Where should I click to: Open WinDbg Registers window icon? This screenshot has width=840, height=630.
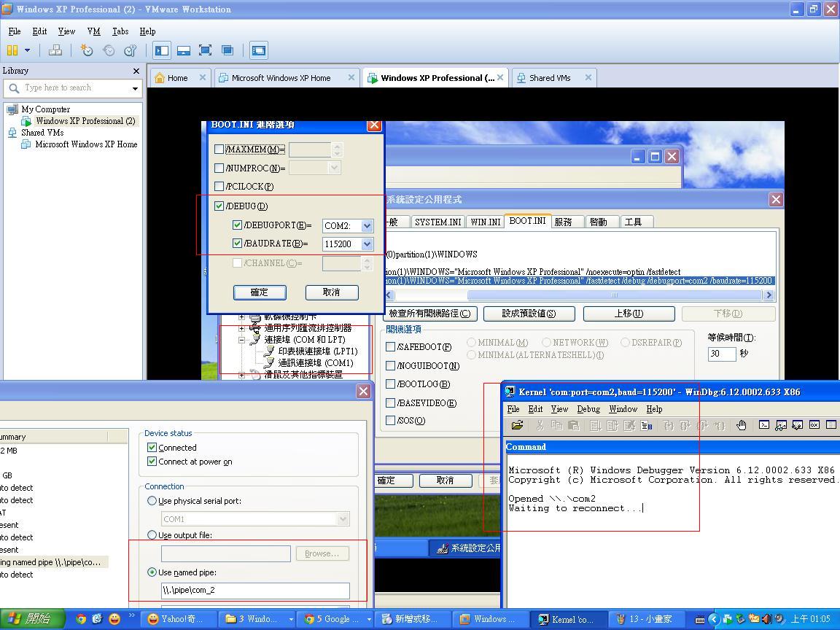[x=814, y=425]
